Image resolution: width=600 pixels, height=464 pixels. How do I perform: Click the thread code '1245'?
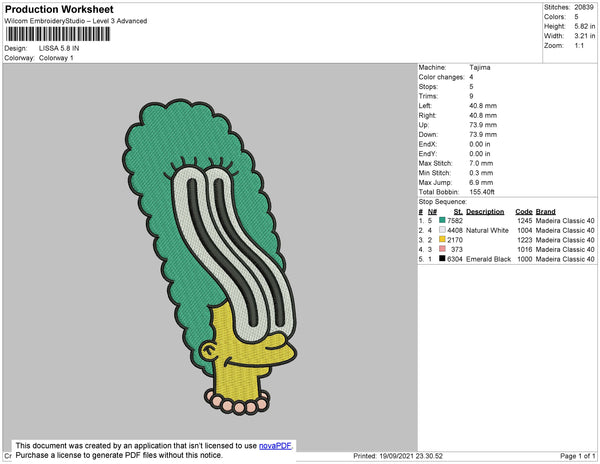click(x=525, y=221)
